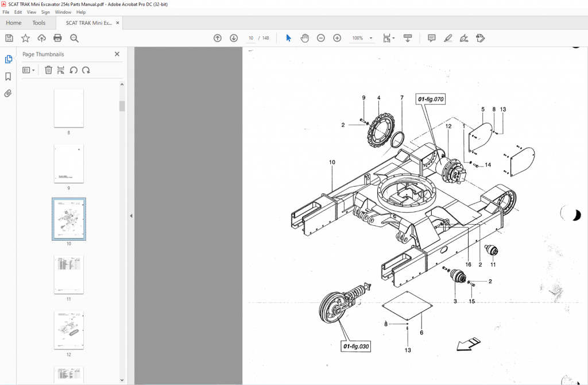Screen dimensions: 588x385
Task: Open the Window menu
Action: 63,12
